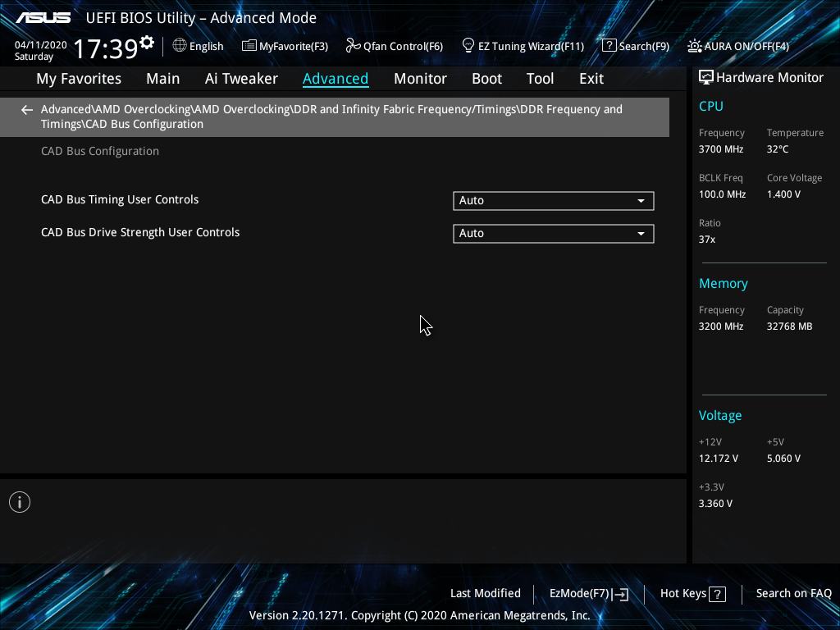Open the Ai Tweaker tab
Image resolution: width=840 pixels, height=630 pixels.
tap(241, 79)
